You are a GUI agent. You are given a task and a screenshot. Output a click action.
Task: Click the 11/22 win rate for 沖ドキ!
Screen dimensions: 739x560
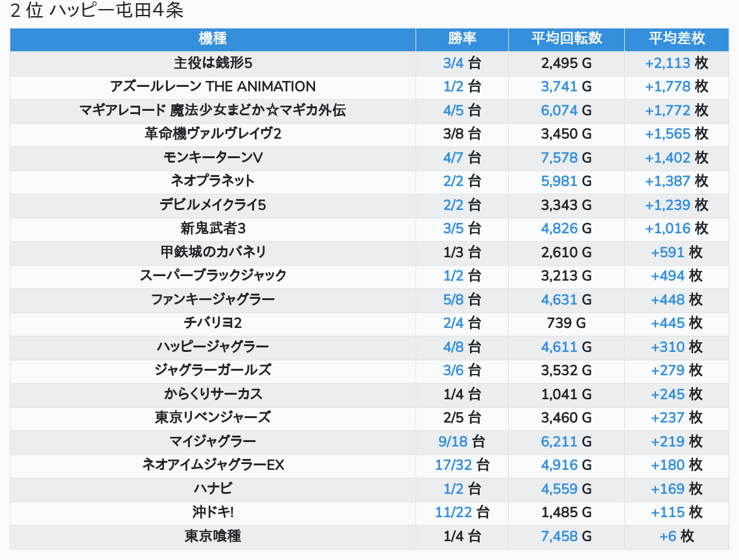click(x=452, y=513)
